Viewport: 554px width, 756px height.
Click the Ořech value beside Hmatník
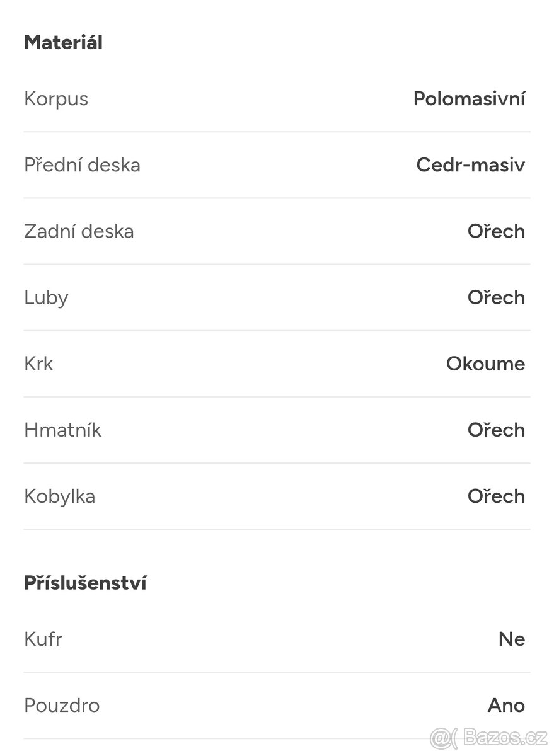496,430
